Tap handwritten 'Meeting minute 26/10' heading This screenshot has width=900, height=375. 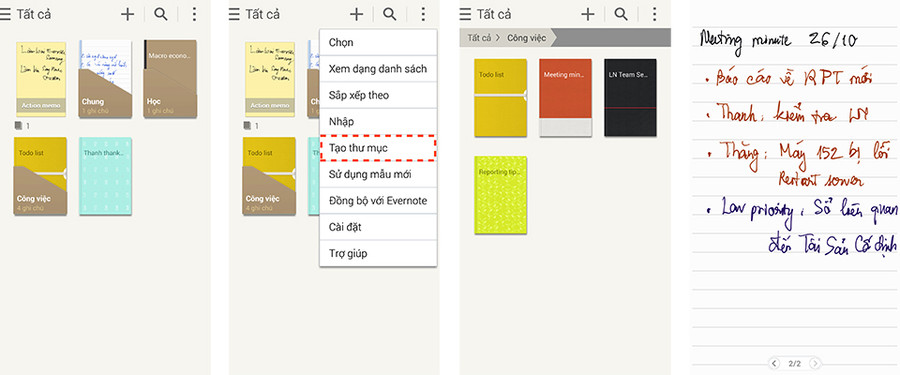click(x=778, y=41)
